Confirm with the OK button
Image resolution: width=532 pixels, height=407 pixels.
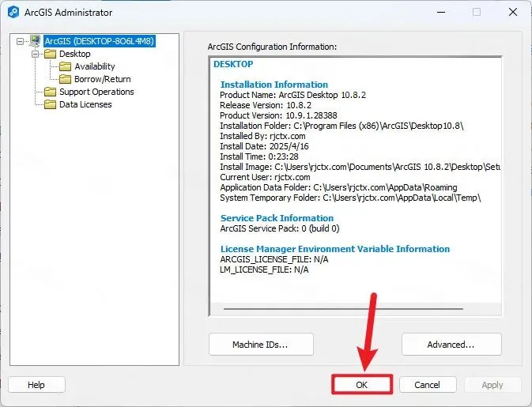[362, 385]
